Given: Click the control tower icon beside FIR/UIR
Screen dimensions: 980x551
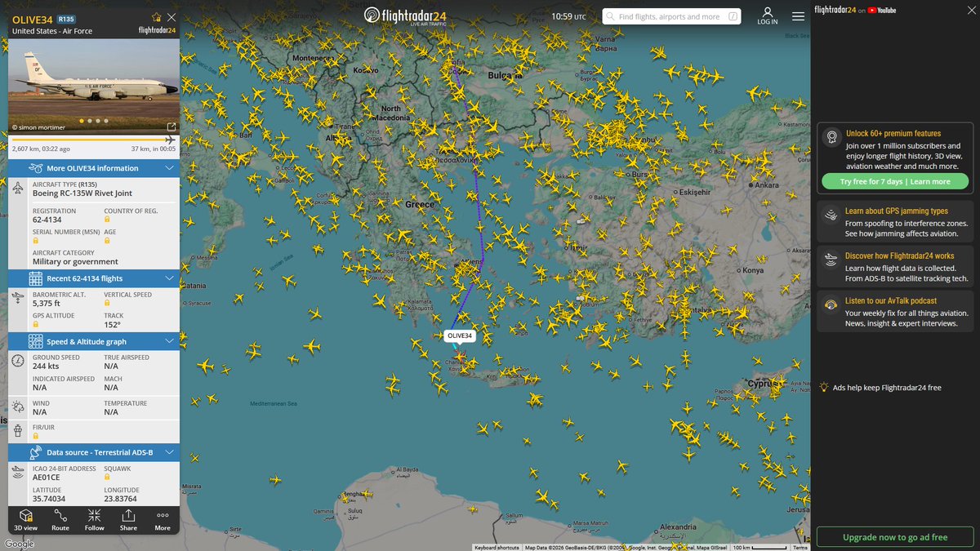Looking at the screenshot, I should click(19, 429).
